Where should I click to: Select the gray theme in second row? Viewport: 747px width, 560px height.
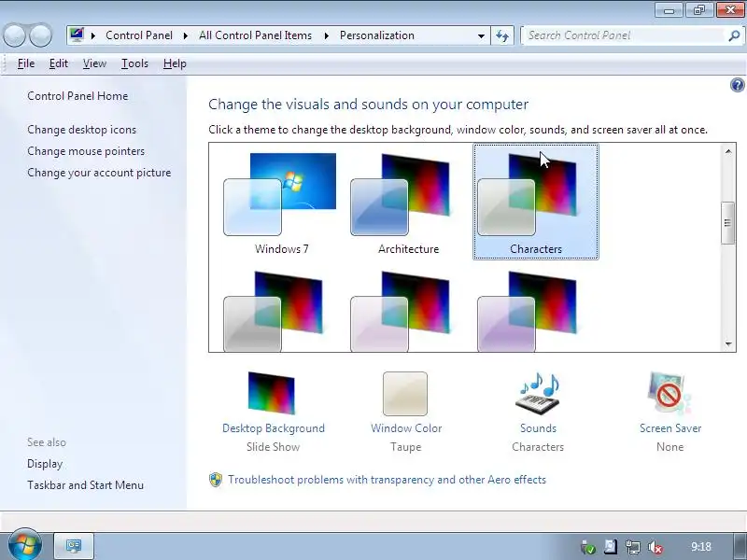(x=274, y=312)
